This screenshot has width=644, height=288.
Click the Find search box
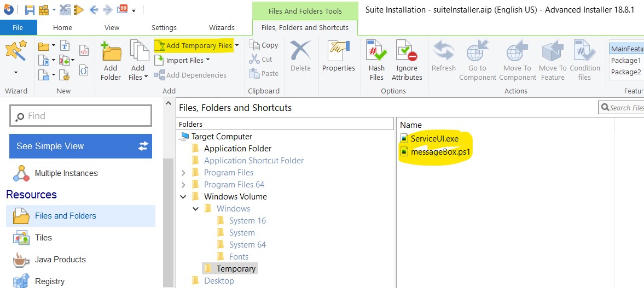tap(80, 116)
